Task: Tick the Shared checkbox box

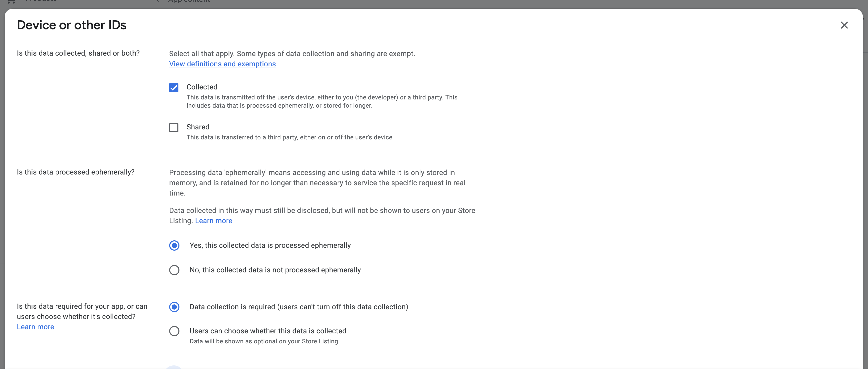Action: click(x=174, y=128)
